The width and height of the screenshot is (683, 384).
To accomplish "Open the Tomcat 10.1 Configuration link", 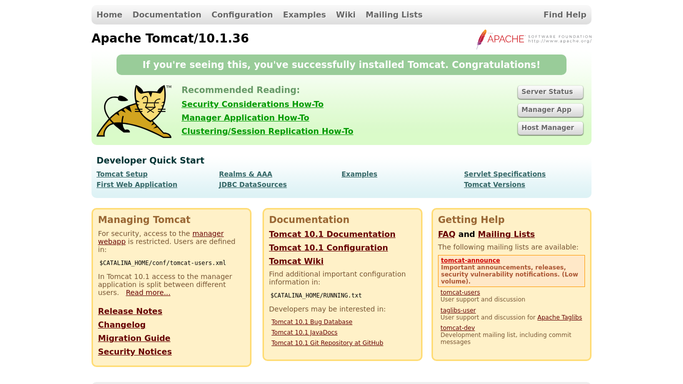I will [328, 248].
